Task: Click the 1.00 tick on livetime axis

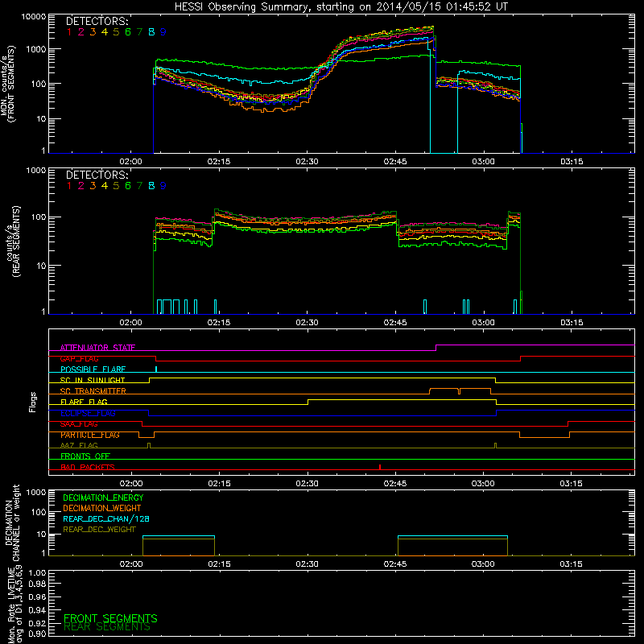Action: (37, 573)
